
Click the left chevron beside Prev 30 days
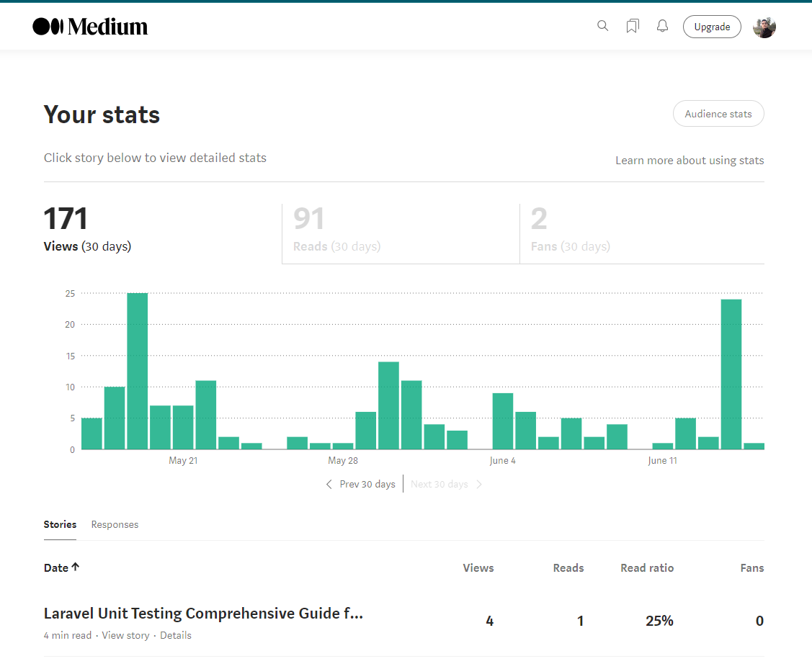point(329,484)
